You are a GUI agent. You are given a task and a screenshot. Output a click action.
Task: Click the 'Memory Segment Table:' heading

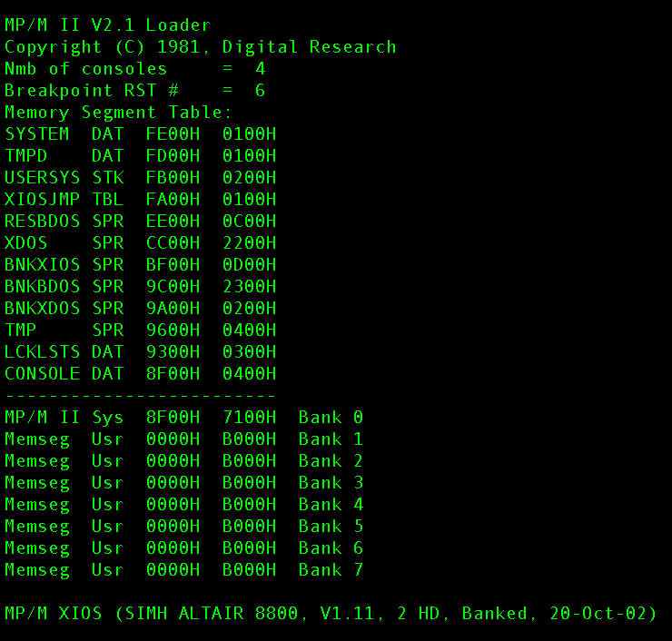[x=118, y=113]
